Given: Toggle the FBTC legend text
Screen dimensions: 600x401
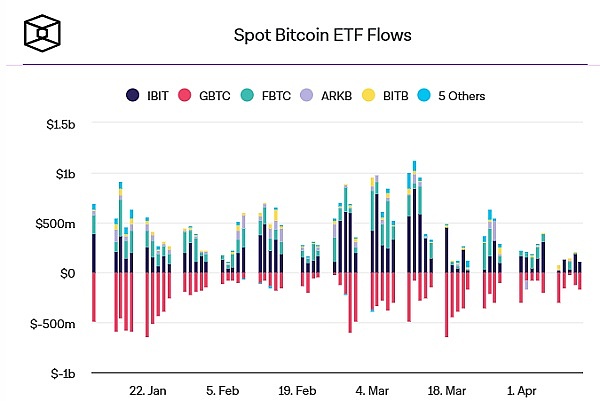Looking at the screenshot, I should click(265, 96).
